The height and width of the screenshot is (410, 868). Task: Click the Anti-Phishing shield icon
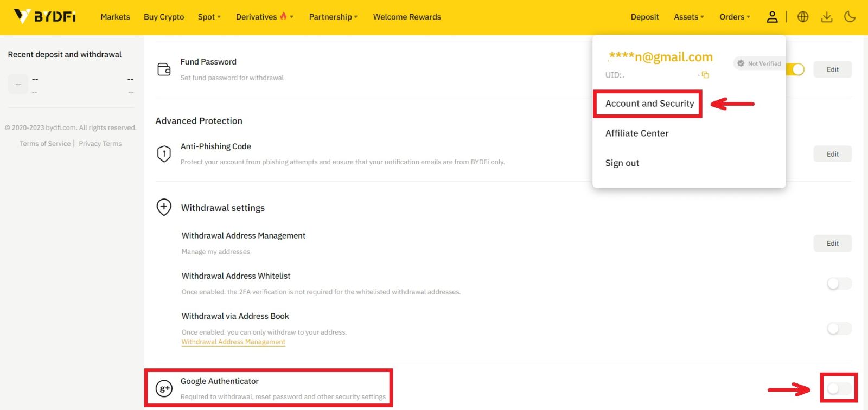pyautogui.click(x=164, y=154)
